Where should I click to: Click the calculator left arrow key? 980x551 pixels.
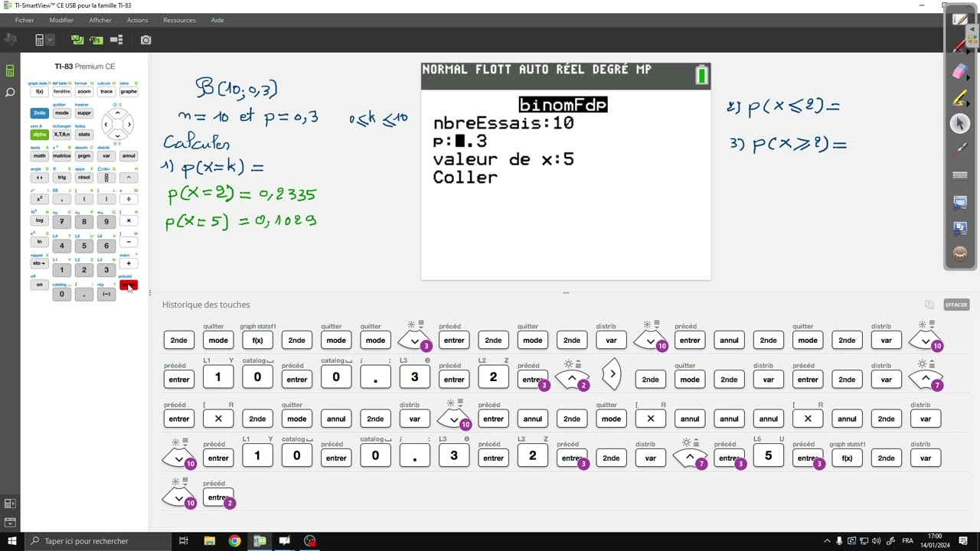106,124
